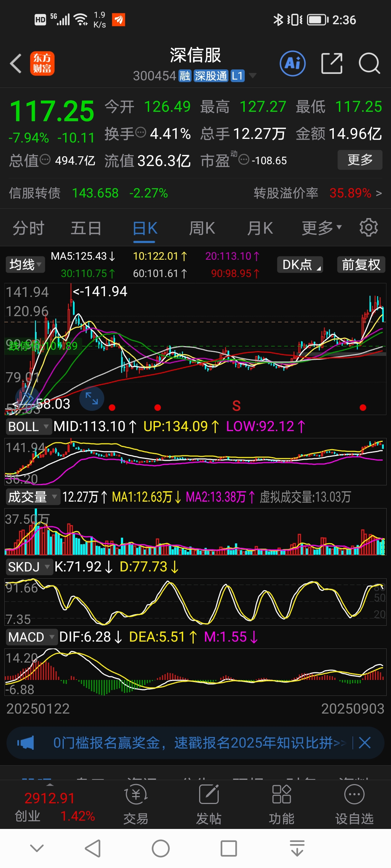Viewport: 391px width, 868px height.
Task: Open the Ai assistant icon
Action: (293, 63)
